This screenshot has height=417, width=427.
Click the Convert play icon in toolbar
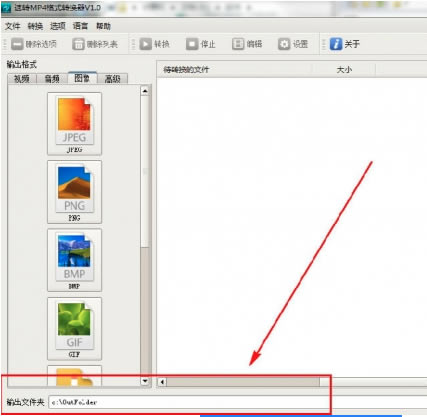point(145,44)
